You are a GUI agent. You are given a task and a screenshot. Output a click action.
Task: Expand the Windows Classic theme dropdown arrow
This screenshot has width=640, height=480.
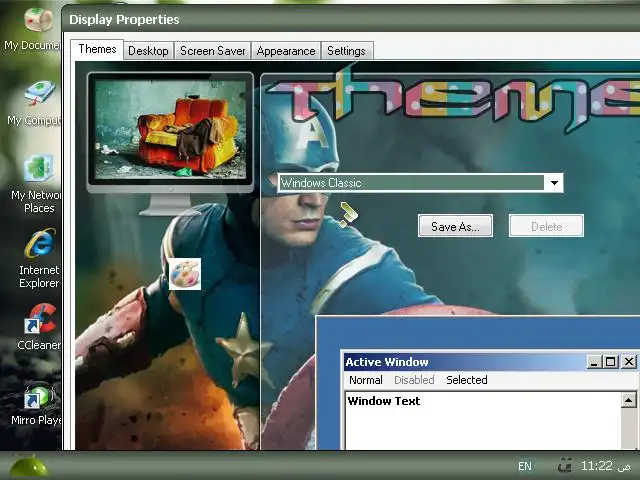pyautogui.click(x=554, y=183)
